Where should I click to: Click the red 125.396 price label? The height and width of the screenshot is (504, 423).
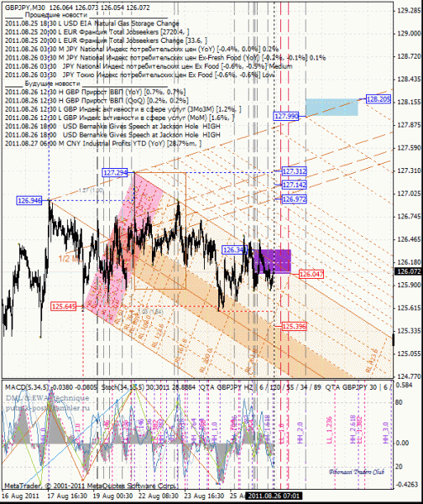[294, 326]
